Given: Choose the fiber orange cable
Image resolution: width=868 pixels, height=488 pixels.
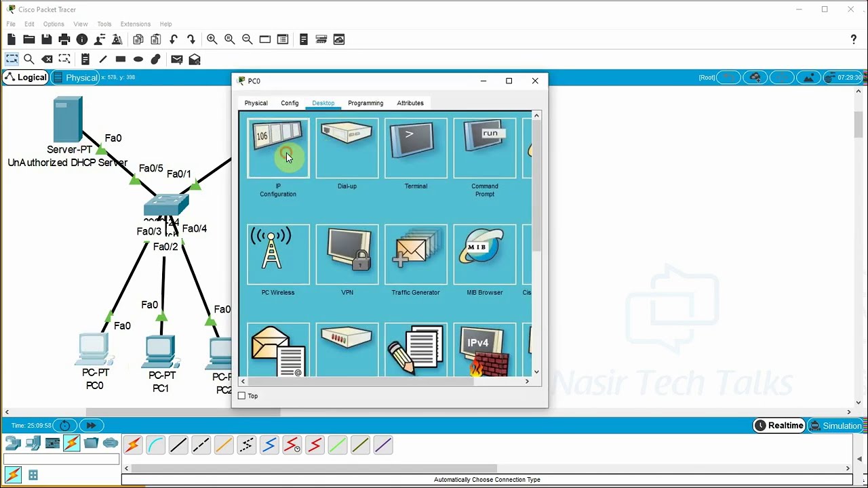Looking at the screenshot, I should pyautogui.click(x=224, y=445).
